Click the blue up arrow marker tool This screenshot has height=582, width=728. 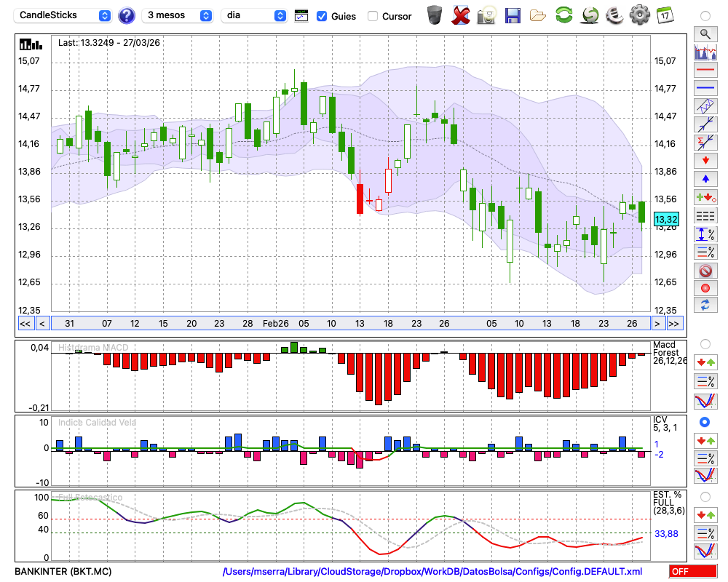pyautogui.click(x=705, y=179)
